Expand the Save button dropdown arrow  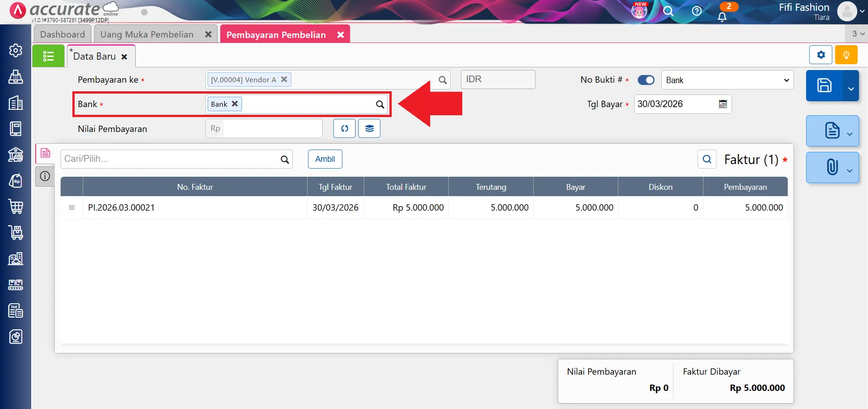pyautogui.click(x=851, y=88)
